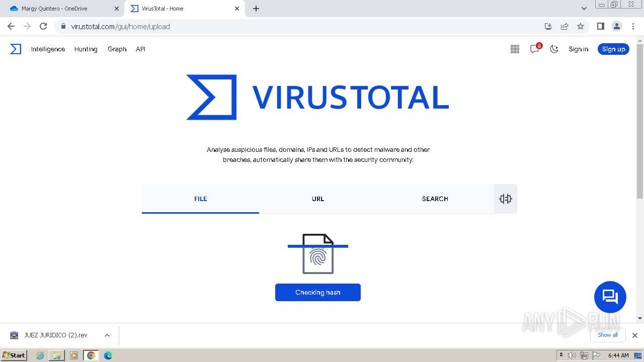Select the VirusTotal - Home tab

pyautogui.click(x=184, y=9)
